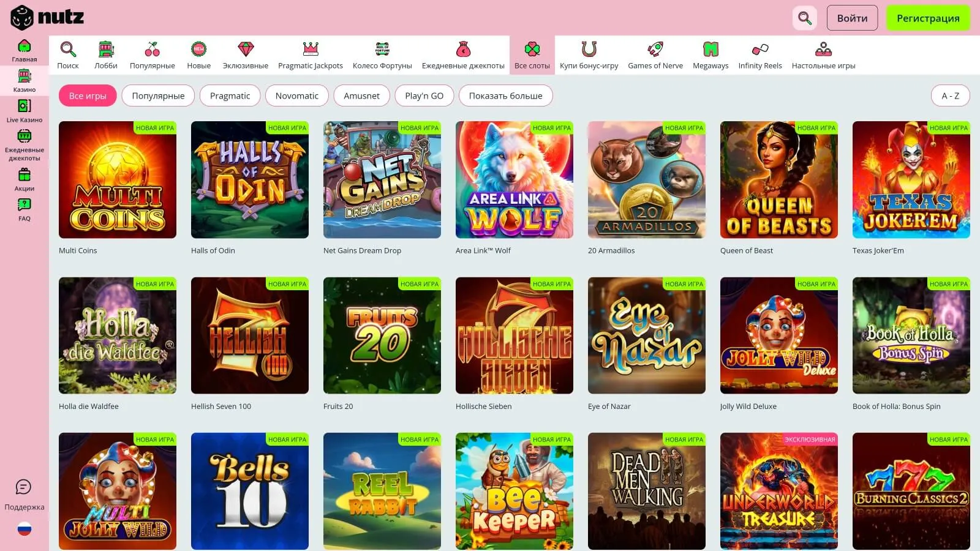Screen dimensions: 980x551
Task: Launch the Queen of Beasts game thumbnail
Action: click(779, 179)
